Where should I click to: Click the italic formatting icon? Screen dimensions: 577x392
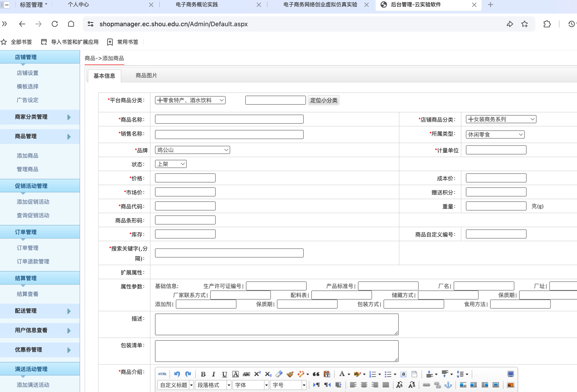(214, 374)
